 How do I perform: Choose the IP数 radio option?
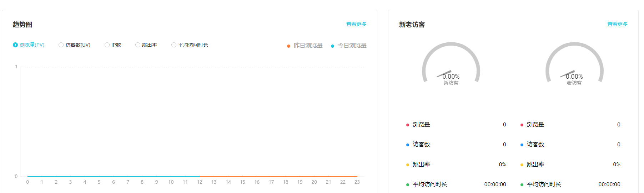107,45
